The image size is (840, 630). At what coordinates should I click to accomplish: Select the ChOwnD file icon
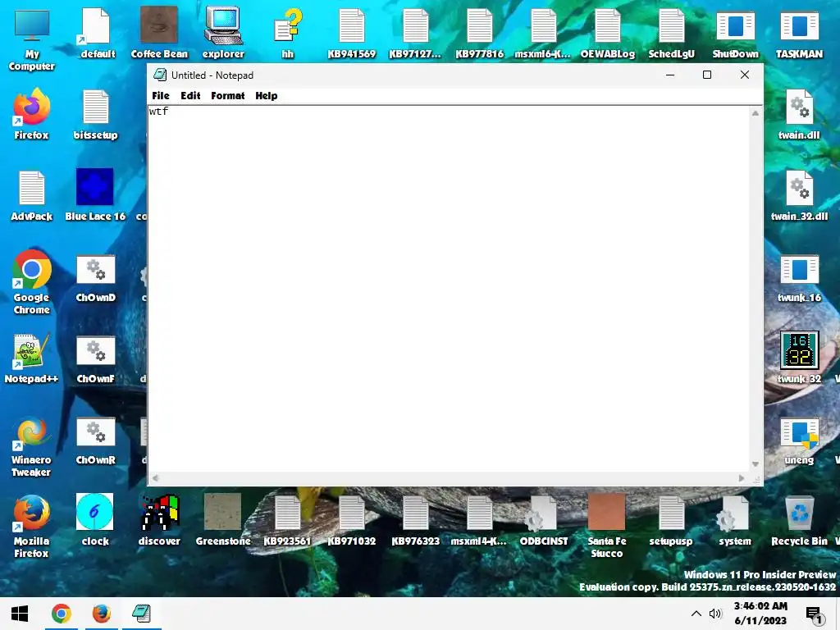click(96, 277)
